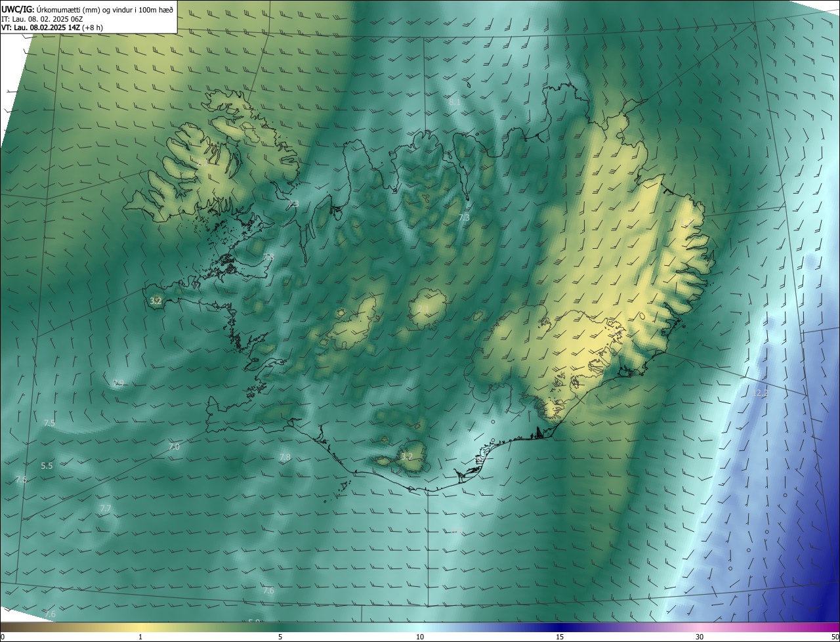The width and height of the screenshot is (840, 642).
Task: Click the '7.7' value over the ocean
Action: pyautogui.click(x=105, y=509)
